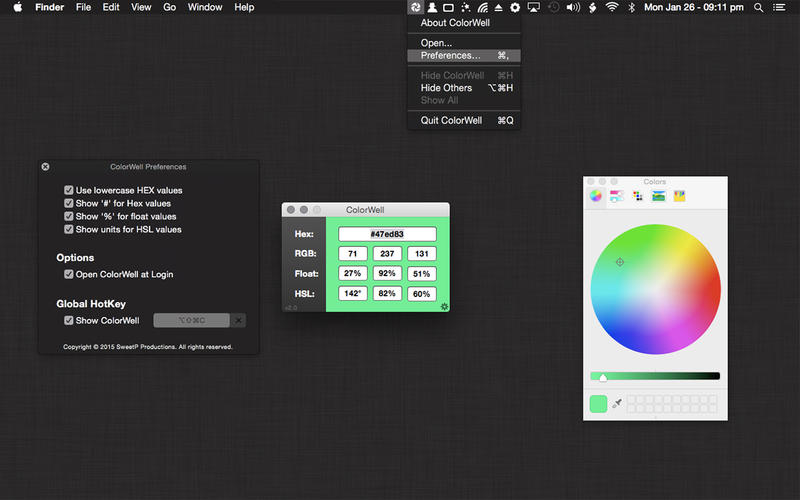Click the HSL saturation 82% field
800x500 pixels.
tap(387, 293)
